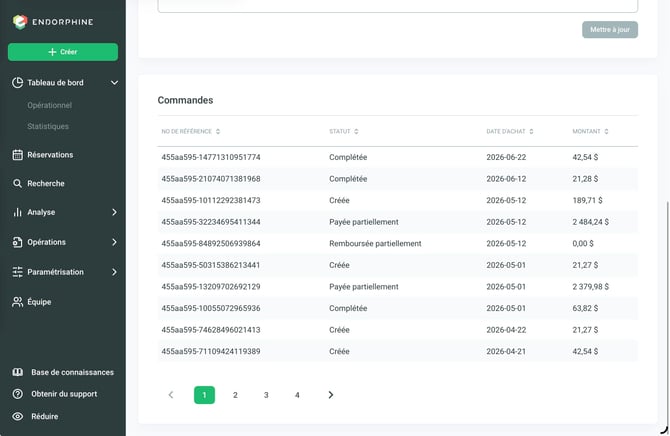Click the Opérations document icon
The height and width of the screenshot is (436, 670).
(x=18, y=242)
